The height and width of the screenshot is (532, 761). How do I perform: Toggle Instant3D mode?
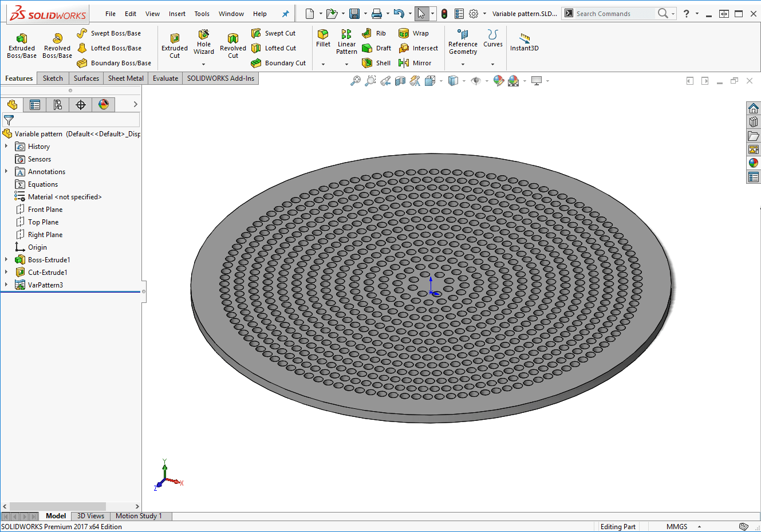[524, 42]
